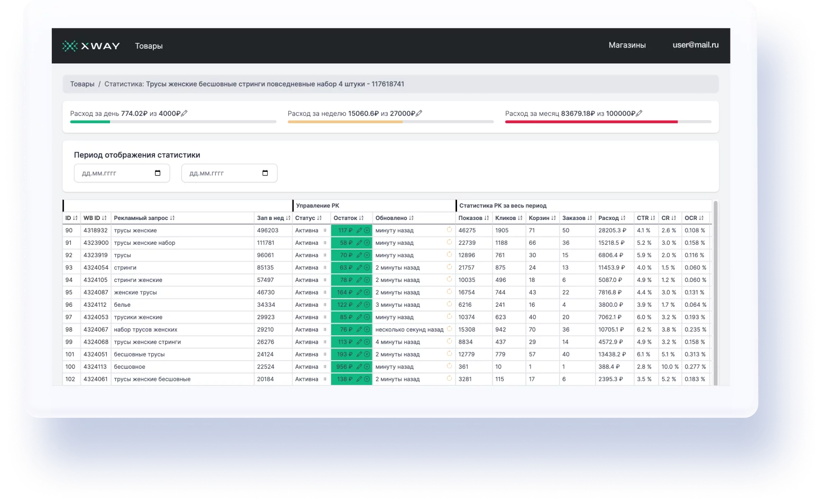The image size is (821, 504).
Task: Edit the weekly spend limit pencil icon
Action: 419,113
